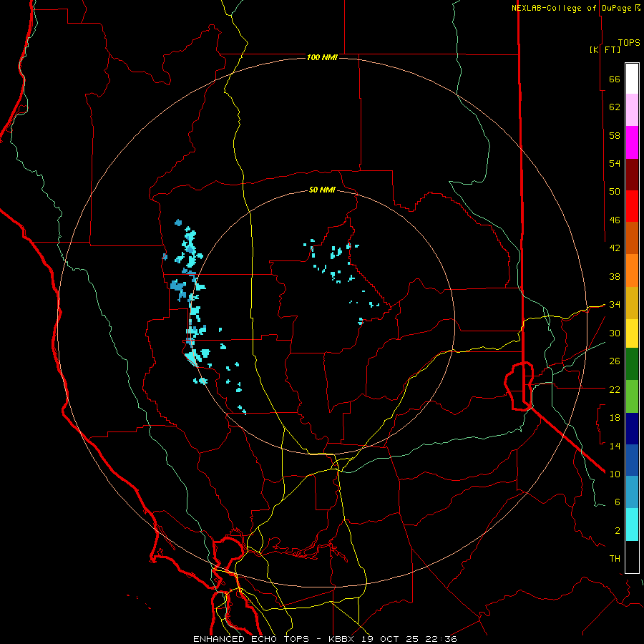Click the '34' legend value
The width and height of the screenshot is (644, 644).
click(x=615, y=304)
